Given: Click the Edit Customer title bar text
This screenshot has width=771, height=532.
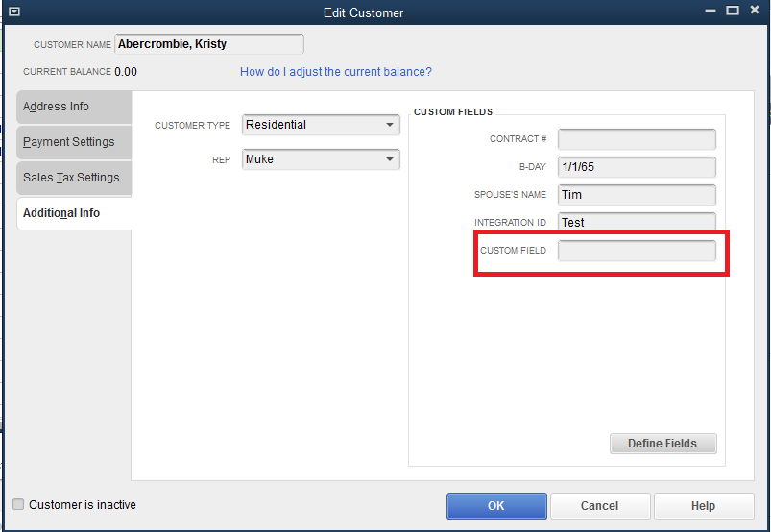Looking at the screenshot, I should [363, 12].
